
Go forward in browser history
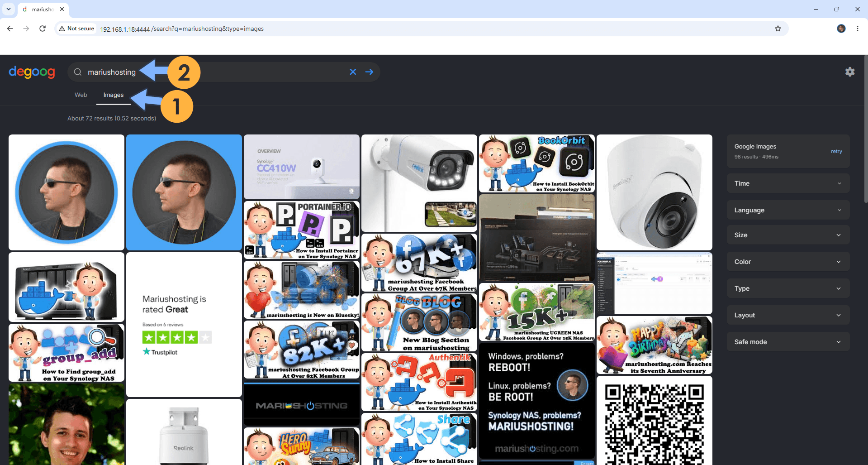click(x=26, y=29)
